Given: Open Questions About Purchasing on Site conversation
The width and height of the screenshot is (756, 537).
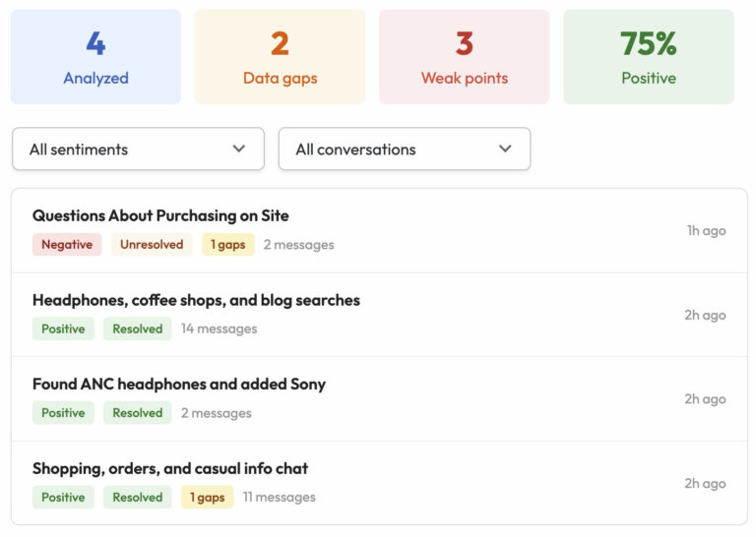Looking at the screenshot, I should click(160, 215).
